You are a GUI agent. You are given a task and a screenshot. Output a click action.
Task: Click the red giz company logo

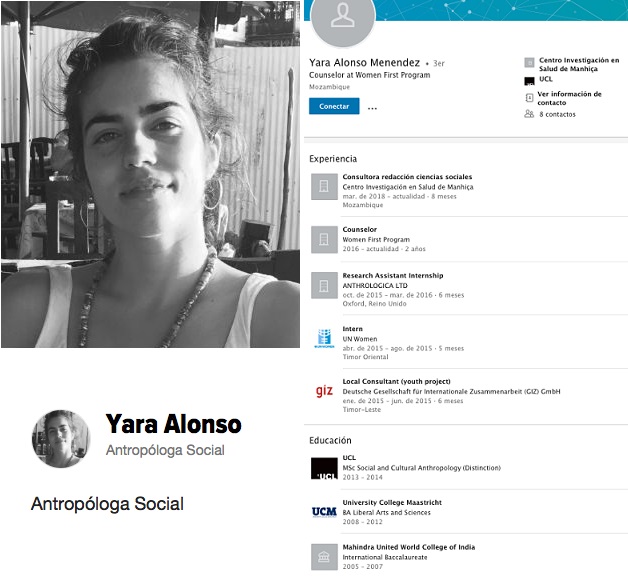point(324,390)
